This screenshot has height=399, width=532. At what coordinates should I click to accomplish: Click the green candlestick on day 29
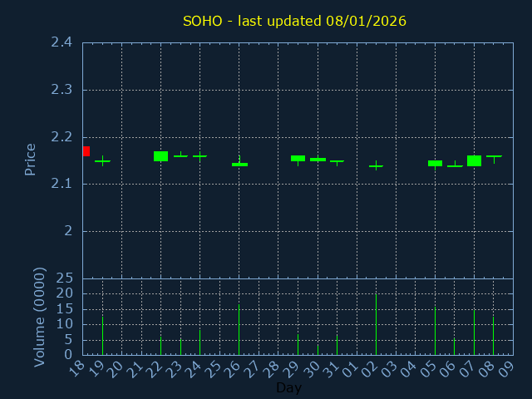pyautogui.click(x=298, y=158)
